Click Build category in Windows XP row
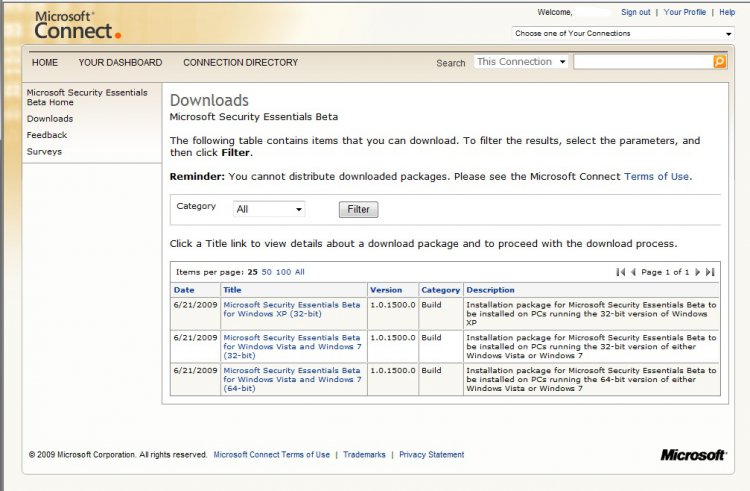The height and width of the screenshot is (491, 750). [x=431, y=305]
